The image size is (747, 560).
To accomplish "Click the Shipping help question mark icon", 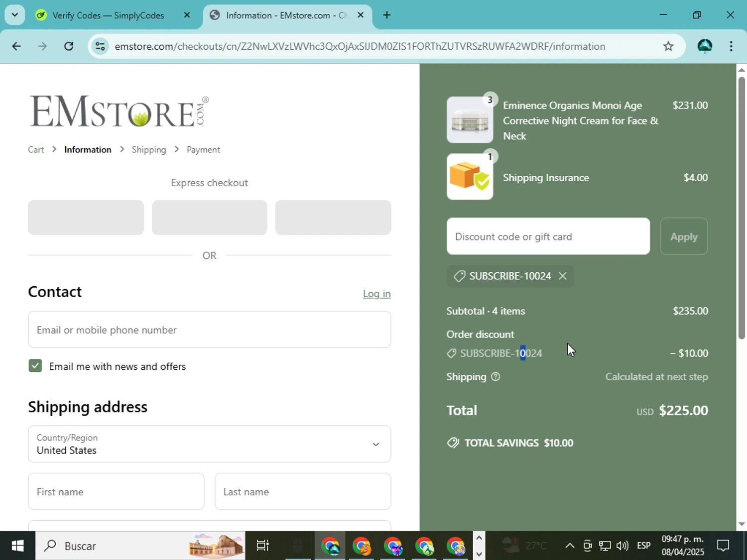I will click(x=496, y=377).
